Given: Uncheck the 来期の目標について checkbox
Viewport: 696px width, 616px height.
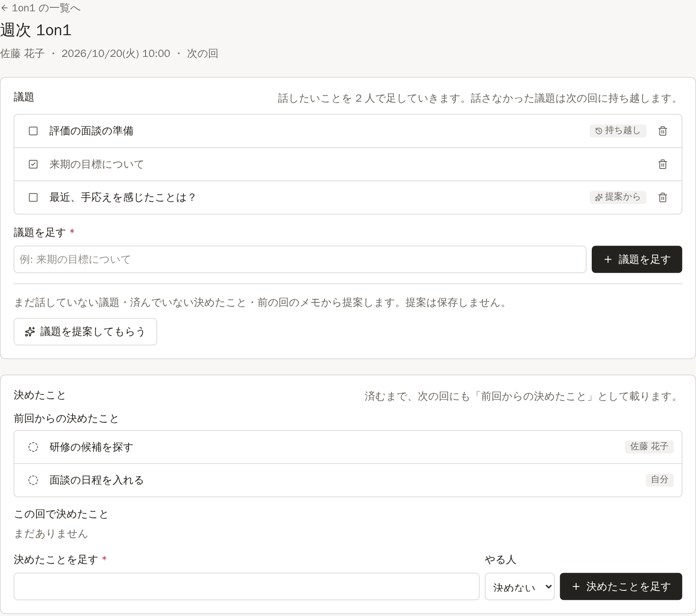Looking at the screenshot, I should [x=33, y=164].
